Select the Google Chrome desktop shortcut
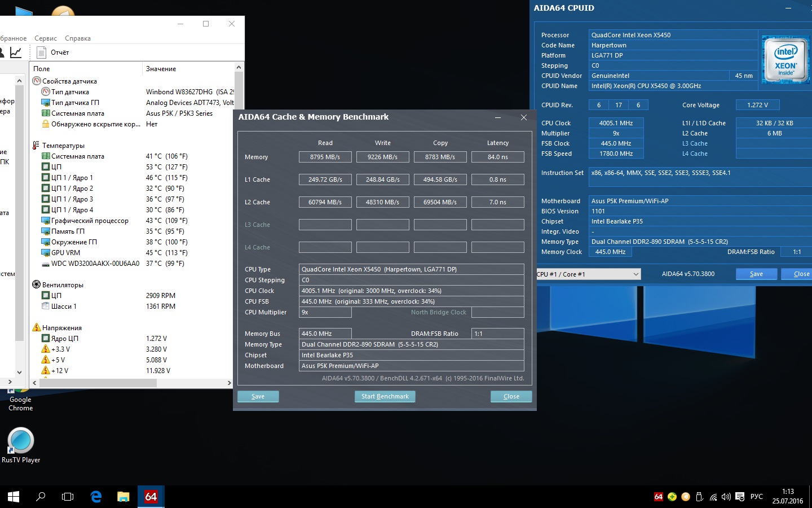The height and width of the screenshot is (508, 812). click(x=21, y=400)
